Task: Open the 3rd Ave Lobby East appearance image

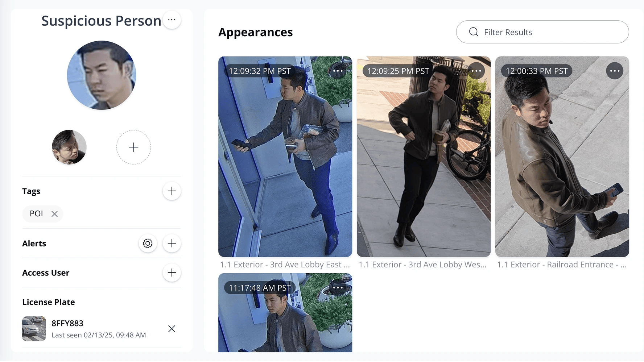Action: 285,163
